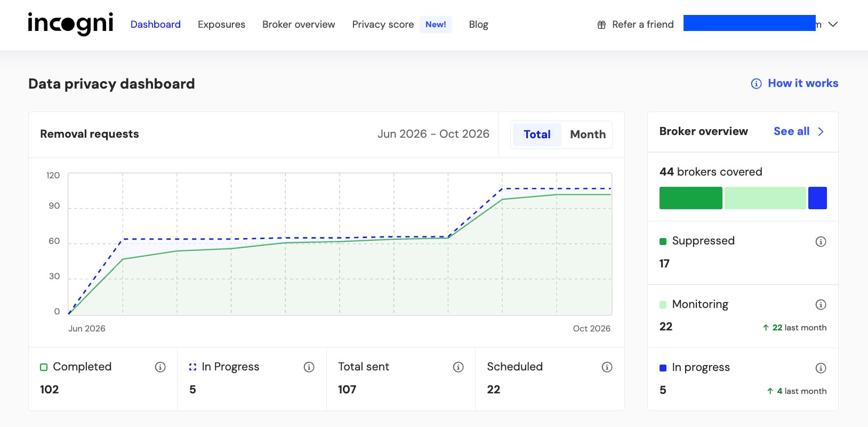Click the Removal requests title

tap(90, 134)
